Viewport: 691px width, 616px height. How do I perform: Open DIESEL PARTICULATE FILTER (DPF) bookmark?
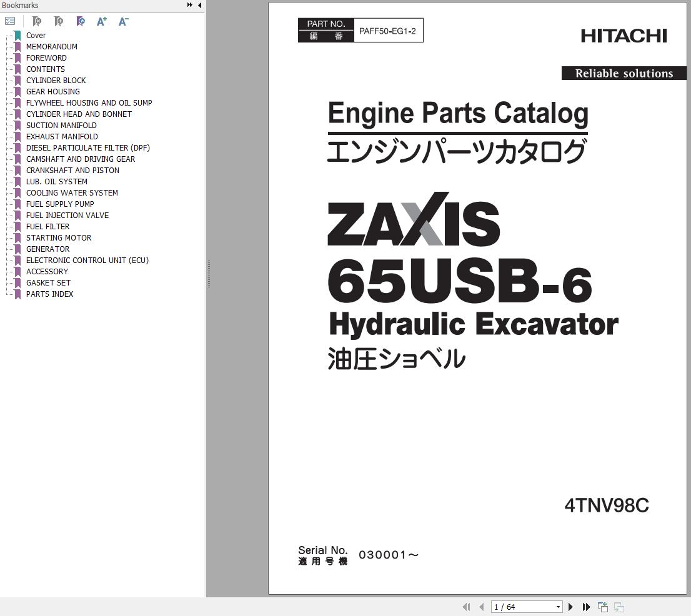tap(88, 147)
